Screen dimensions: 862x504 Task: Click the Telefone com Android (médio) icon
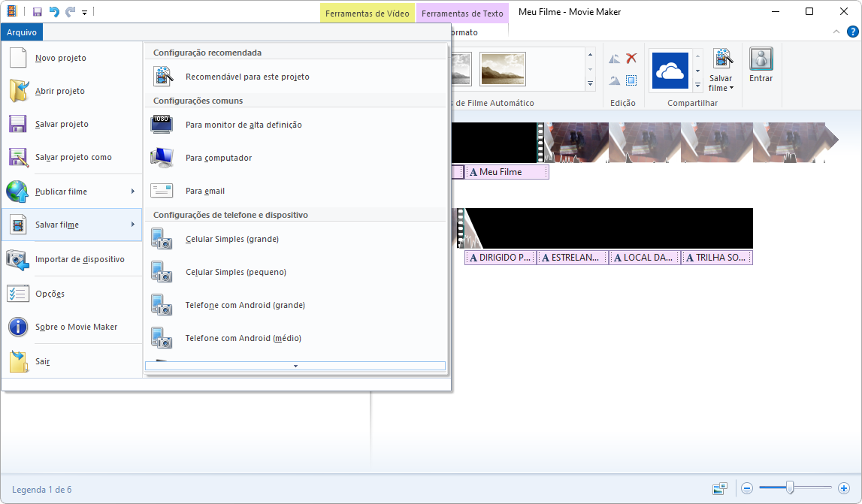click(x=162, y=338)
